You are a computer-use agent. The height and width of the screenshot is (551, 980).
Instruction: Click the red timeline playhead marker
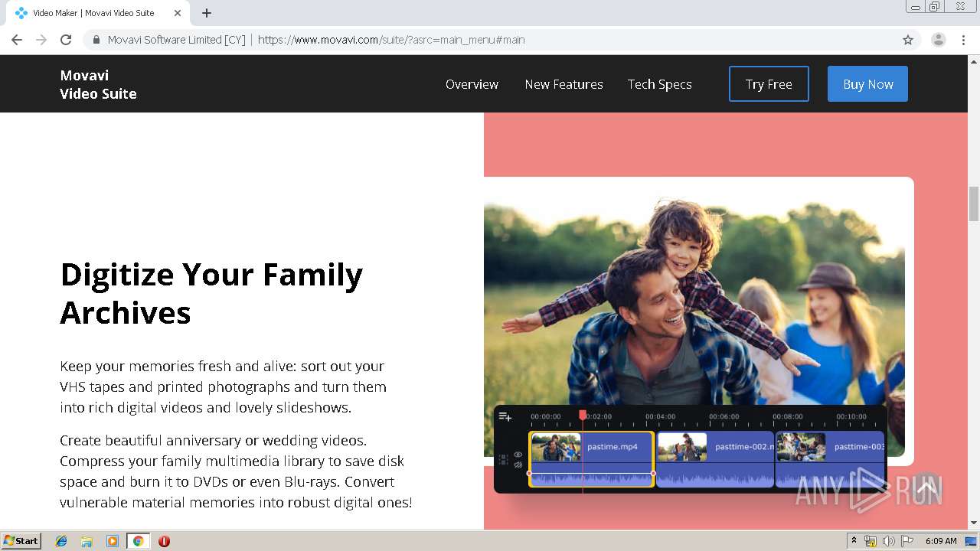(583, 415)
